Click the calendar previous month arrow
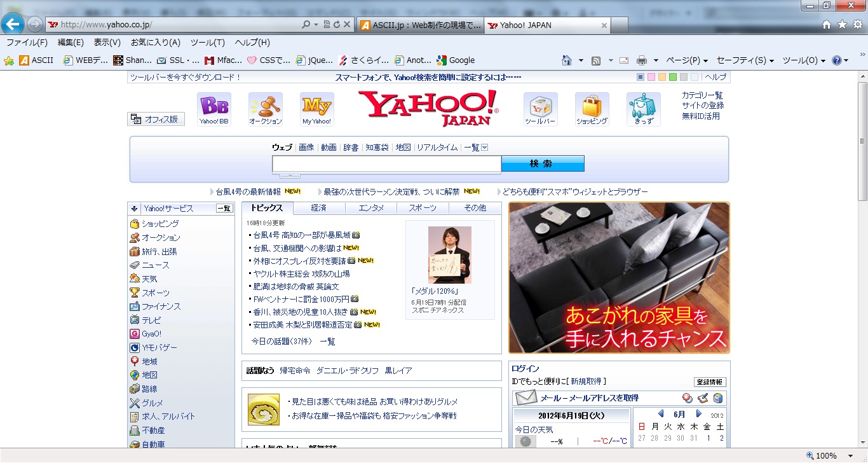 pos(661,414)
